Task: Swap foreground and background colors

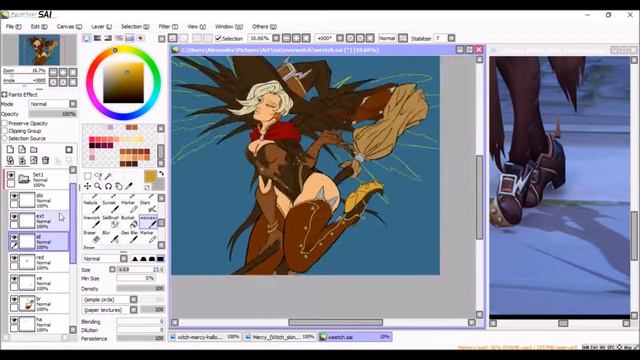Action: click(x=161, y=173)
